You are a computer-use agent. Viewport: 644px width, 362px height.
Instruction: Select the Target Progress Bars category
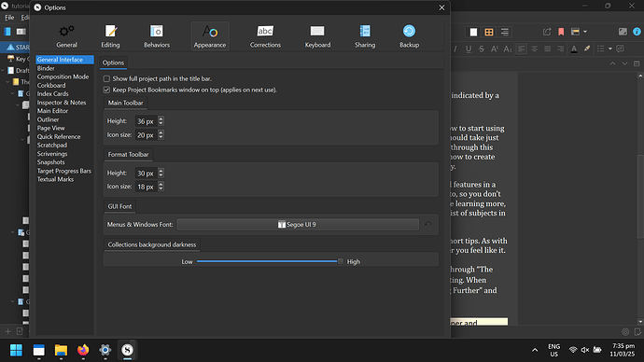[64, 171]
